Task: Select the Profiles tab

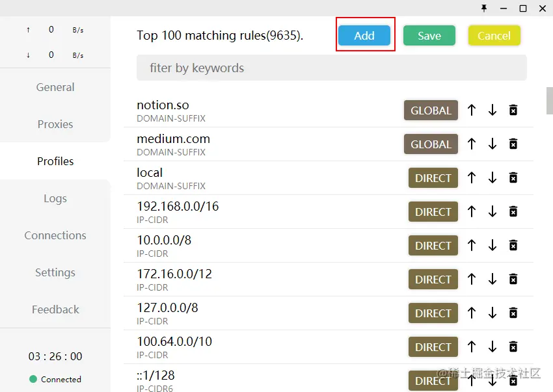Action: click(55, 161)
